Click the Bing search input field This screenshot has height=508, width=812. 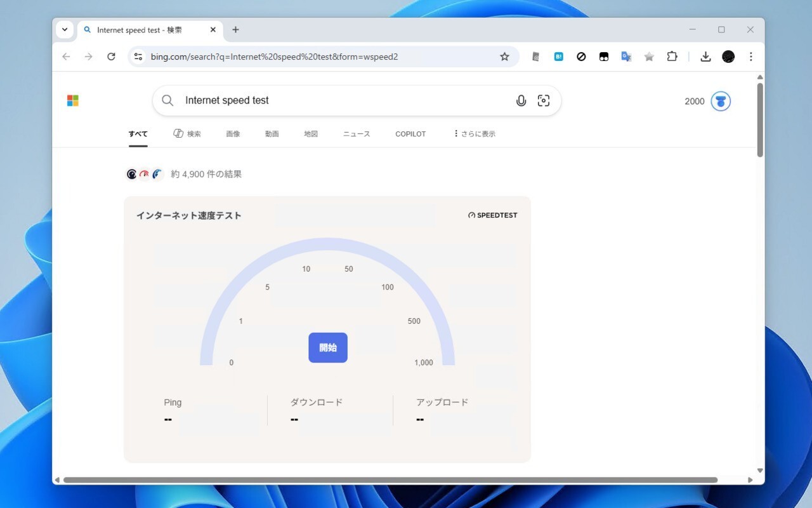click(343, 100)
